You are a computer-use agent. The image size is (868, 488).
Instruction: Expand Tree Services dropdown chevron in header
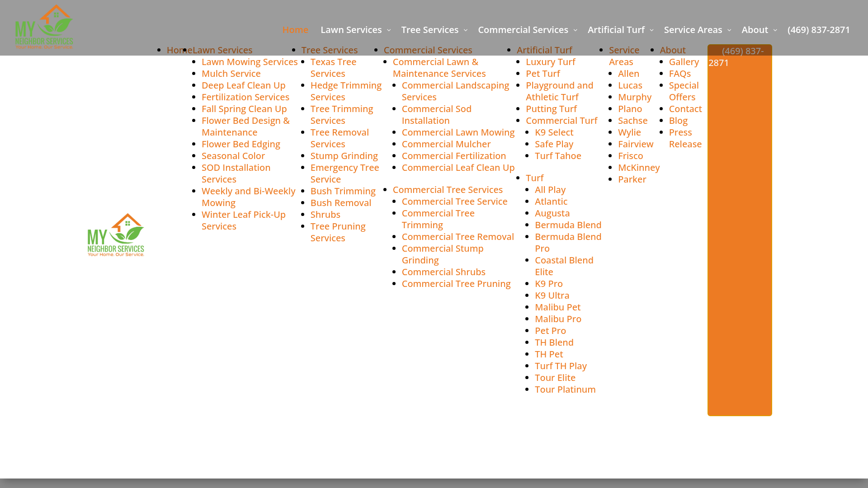pyautogui.click(x=465, y=30)
